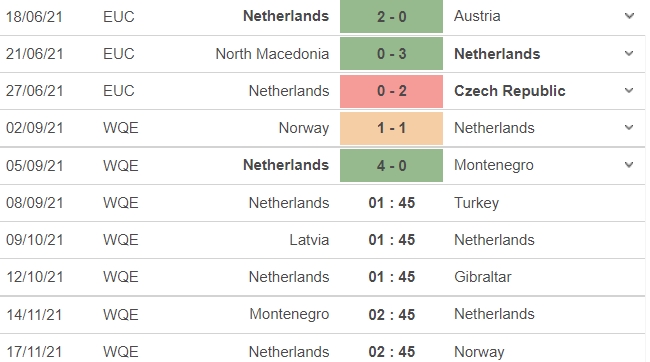Click the orange 1 - 1 score box
This screenshot has width=650, height=362.
coord(391,128)
